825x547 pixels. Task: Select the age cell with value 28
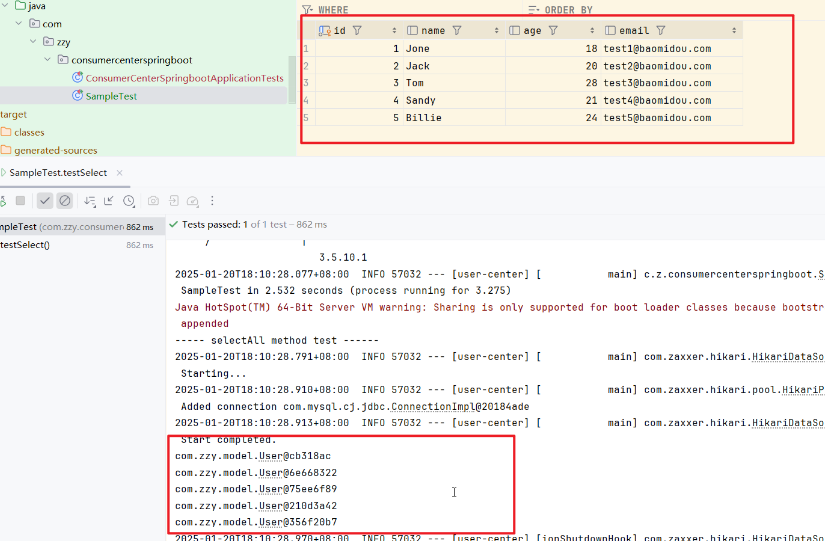[x=554, y=83]
